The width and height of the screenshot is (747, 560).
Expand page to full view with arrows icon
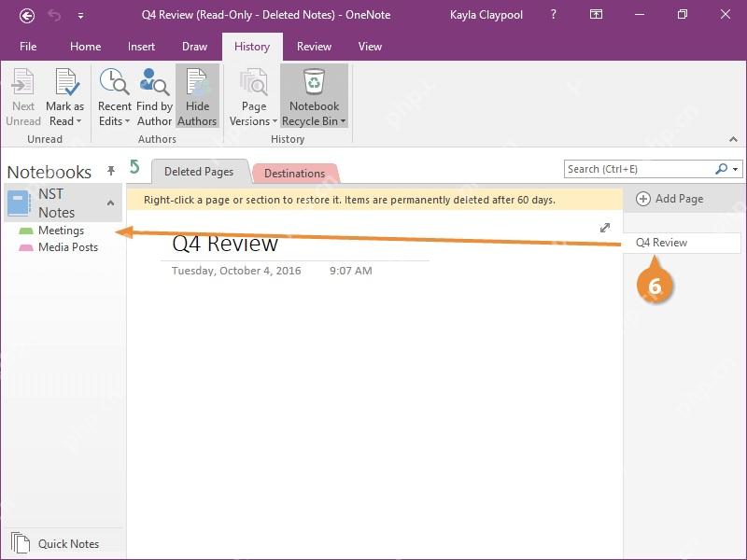[x=605, y=228]
